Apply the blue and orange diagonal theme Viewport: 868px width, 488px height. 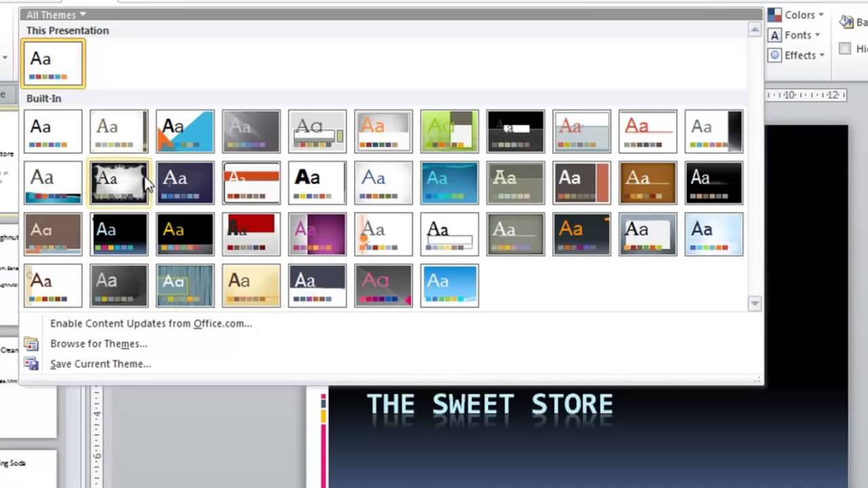[185, 131]
